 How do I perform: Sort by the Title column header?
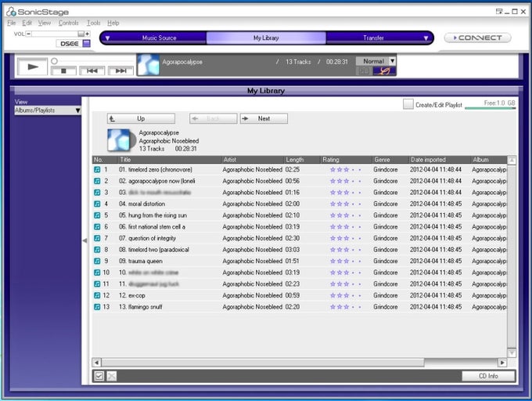click(x=169, y=160)
